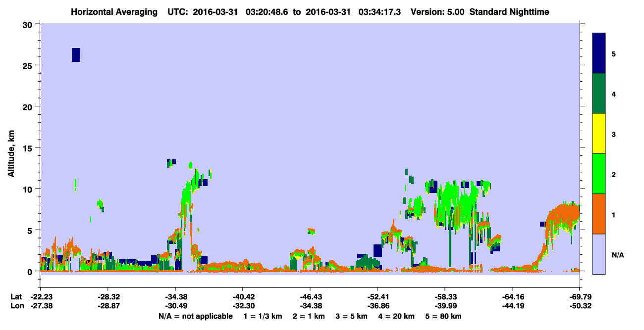Click the lavender N/A colorbar segment
644x330 pixels.
click(x=599, y=254)
